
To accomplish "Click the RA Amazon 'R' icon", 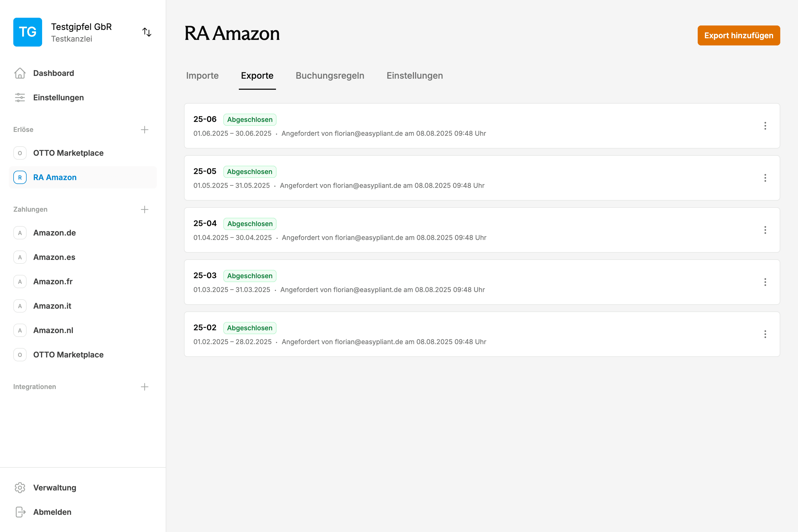I will pyautogui.click(x=20, y=177).
